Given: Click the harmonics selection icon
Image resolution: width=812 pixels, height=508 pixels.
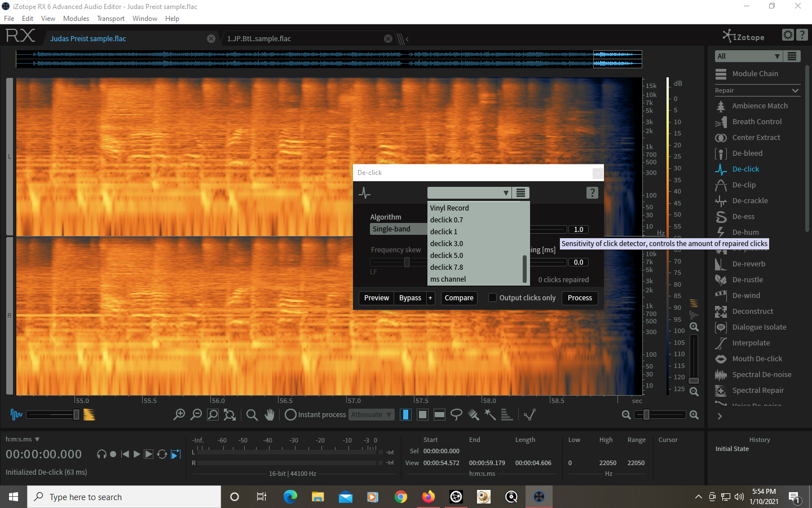Looking at the screenshot, I should [507, 415].
